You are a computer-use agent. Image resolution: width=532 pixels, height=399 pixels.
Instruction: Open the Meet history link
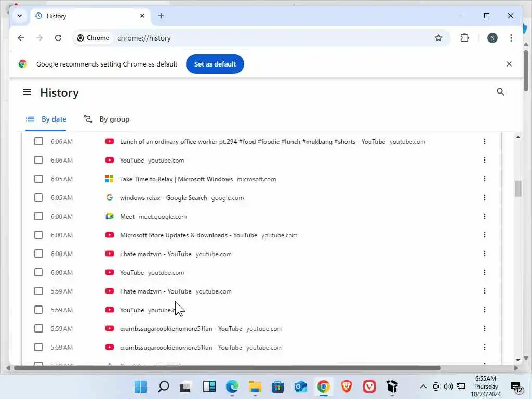tap(127, 217)
